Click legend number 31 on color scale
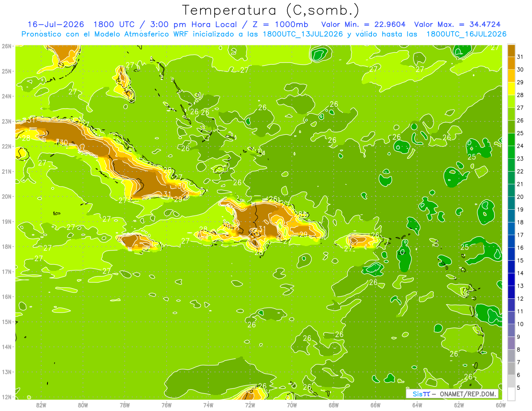The height and width of the screenshot is (411, 532). [x=520, y=57]
